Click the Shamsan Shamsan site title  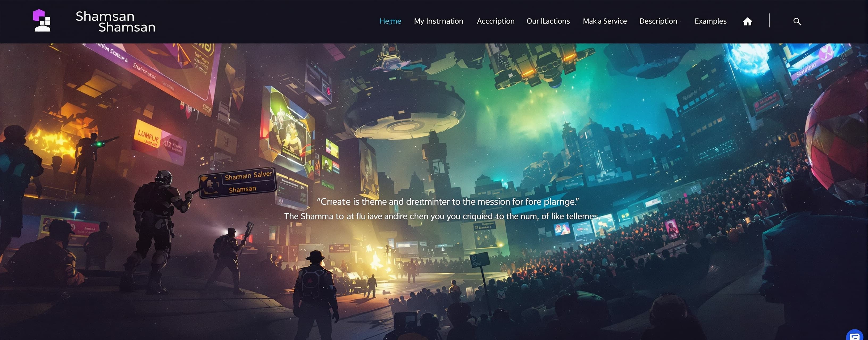click(x=115, y=21)
